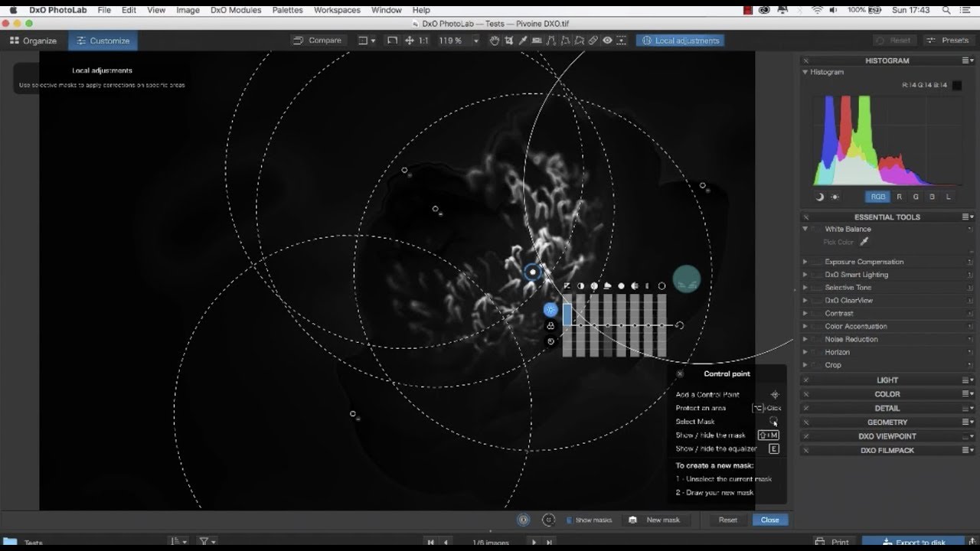This screenshot has height=551, width=980.
Task: Select the horizon tool in toolbar
Action: tap(537, 41)
